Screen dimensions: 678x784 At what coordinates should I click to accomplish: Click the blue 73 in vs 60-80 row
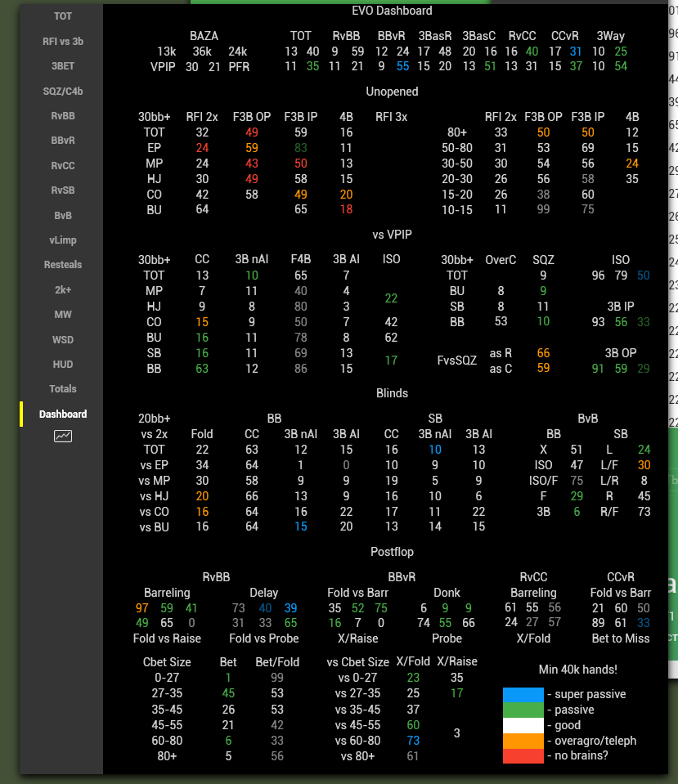413,741
